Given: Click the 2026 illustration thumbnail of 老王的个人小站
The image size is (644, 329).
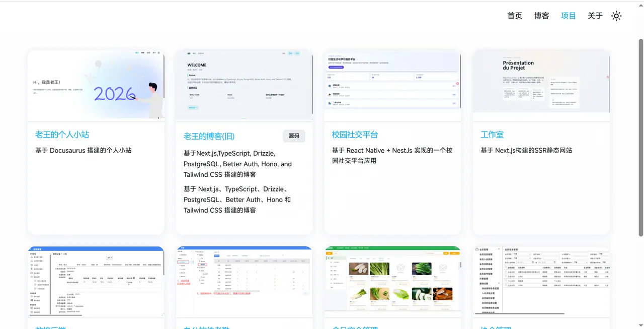Looking at the screenshot, I should tap(96, 86).
